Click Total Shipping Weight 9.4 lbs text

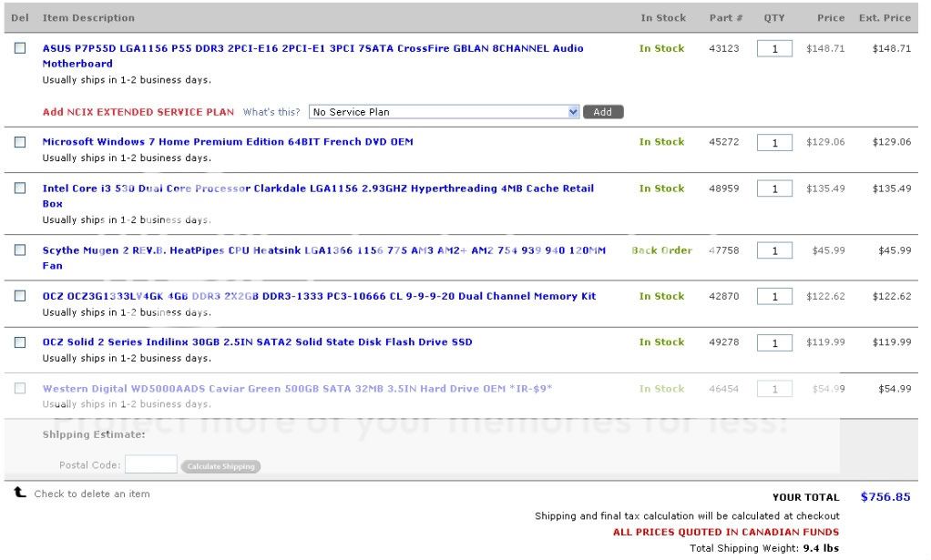[764, 548]
